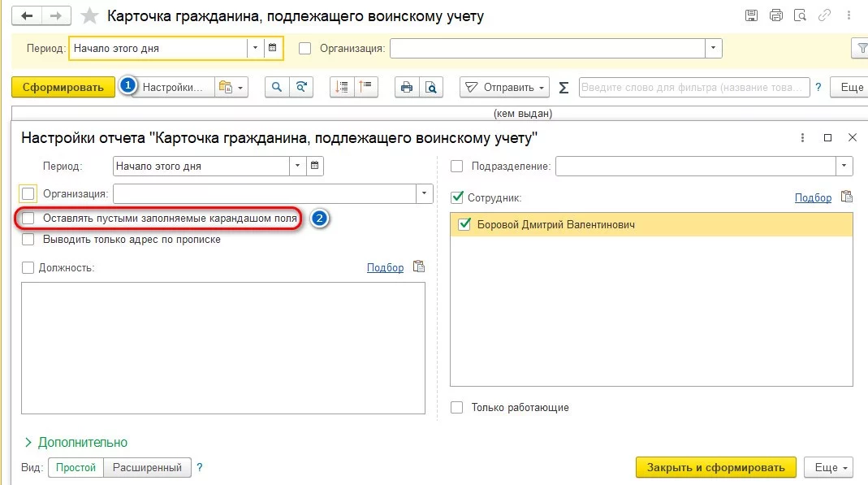Click the expand all groups icon
The width and height of the screenshot is (868, 485).
[x=342, y=88]
